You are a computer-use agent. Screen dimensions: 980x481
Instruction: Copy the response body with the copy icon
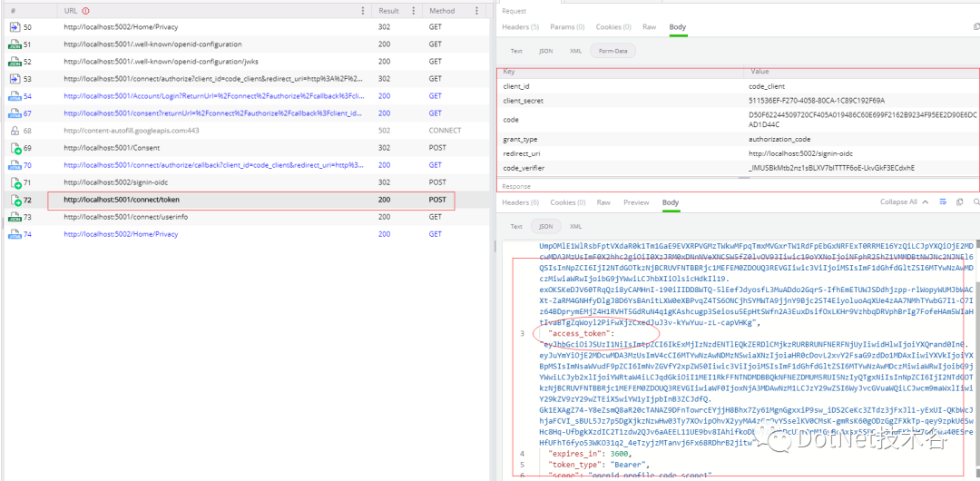point(959,202)
